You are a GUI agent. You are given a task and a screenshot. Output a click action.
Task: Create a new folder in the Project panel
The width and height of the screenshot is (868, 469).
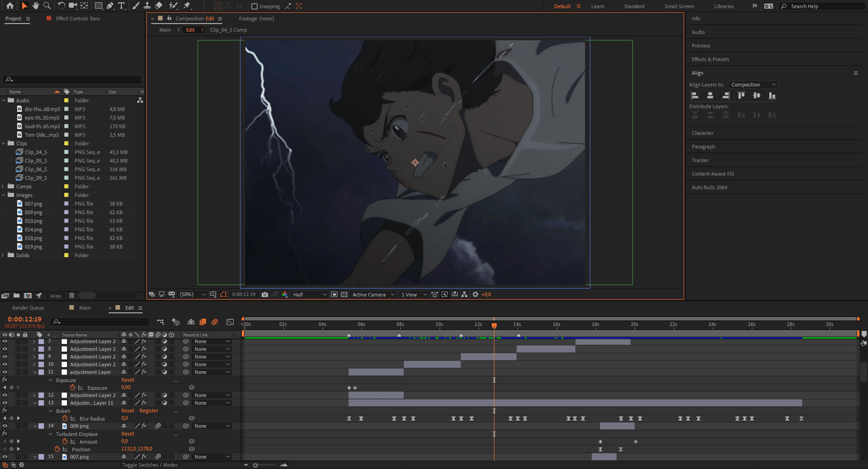coord(16,296)
